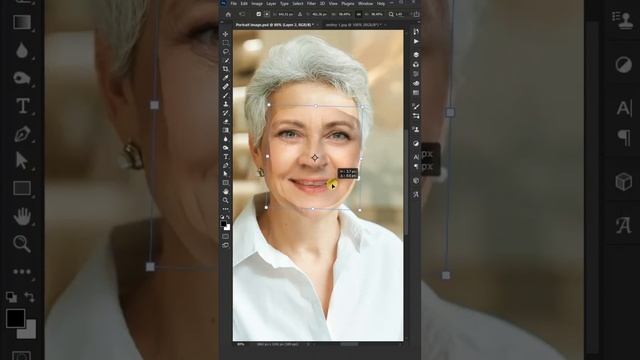Select the Move tool in center window toolbar

click(x=225, y=34)
